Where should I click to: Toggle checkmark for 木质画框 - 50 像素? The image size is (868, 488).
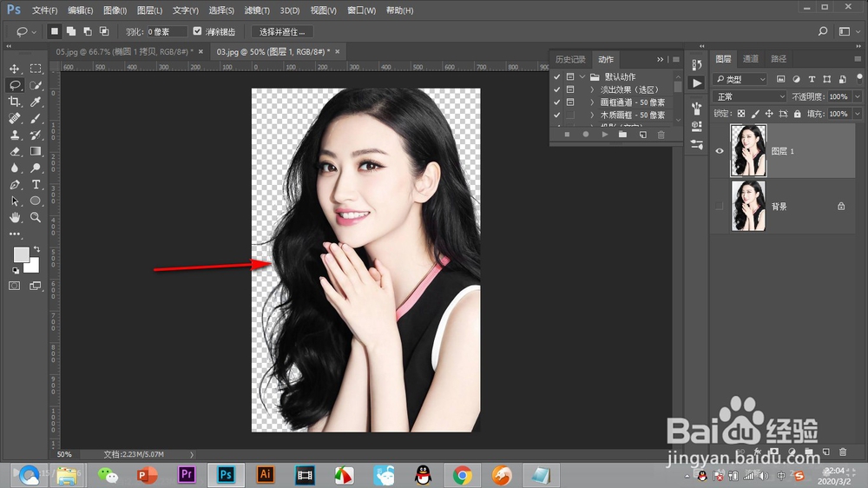557,115
